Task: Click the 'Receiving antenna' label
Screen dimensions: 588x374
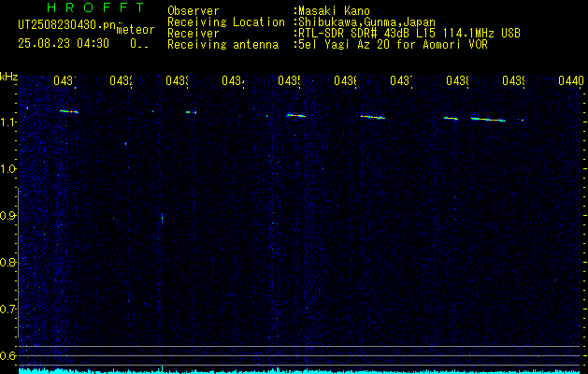Action: point(222,45)
